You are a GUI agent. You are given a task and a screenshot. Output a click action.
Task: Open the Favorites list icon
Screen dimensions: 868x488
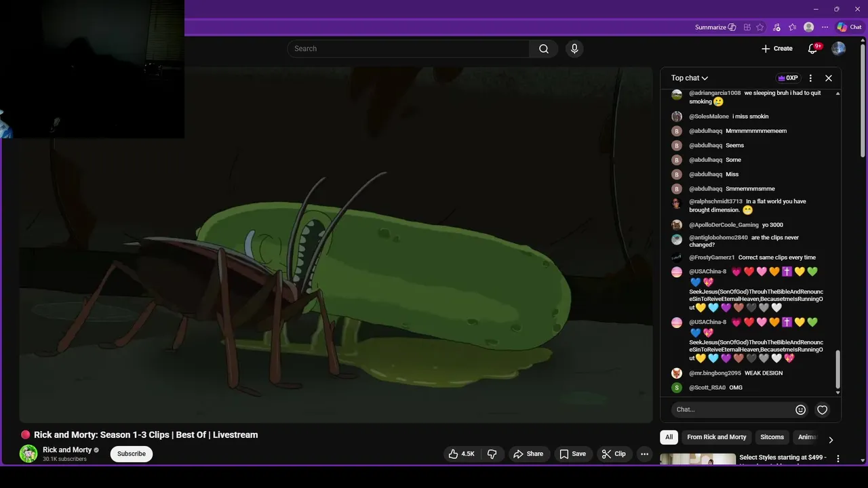click(x=793, y=27)
